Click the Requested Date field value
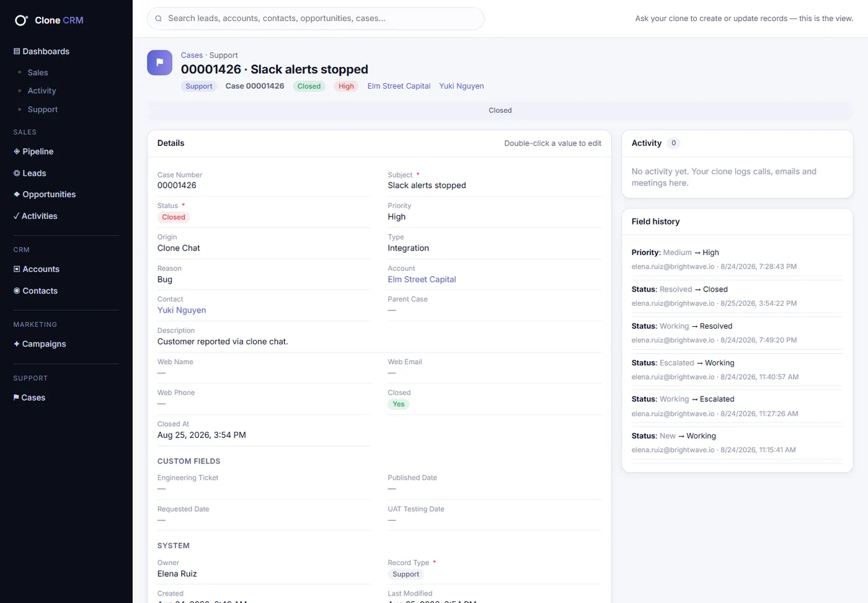The height and width of the screenshot is (603, 868). coord(161,520)
